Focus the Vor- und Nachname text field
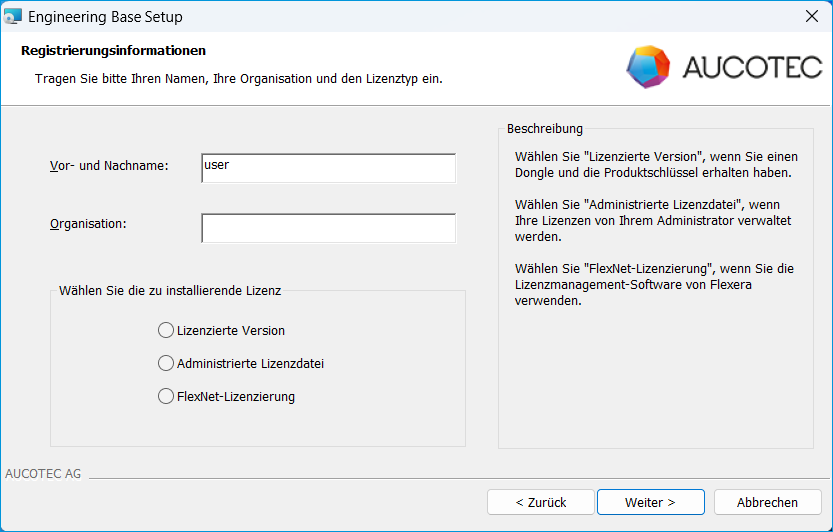This screenshot has height=532, width=833. pyautogui.click(x=328, y=168)
